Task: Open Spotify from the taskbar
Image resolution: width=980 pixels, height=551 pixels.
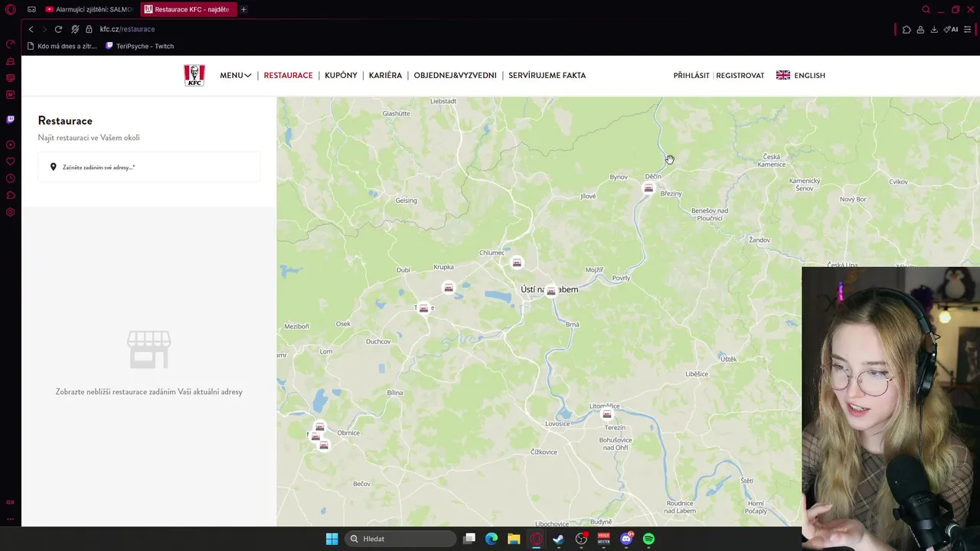Action: [x=648, y=539]
